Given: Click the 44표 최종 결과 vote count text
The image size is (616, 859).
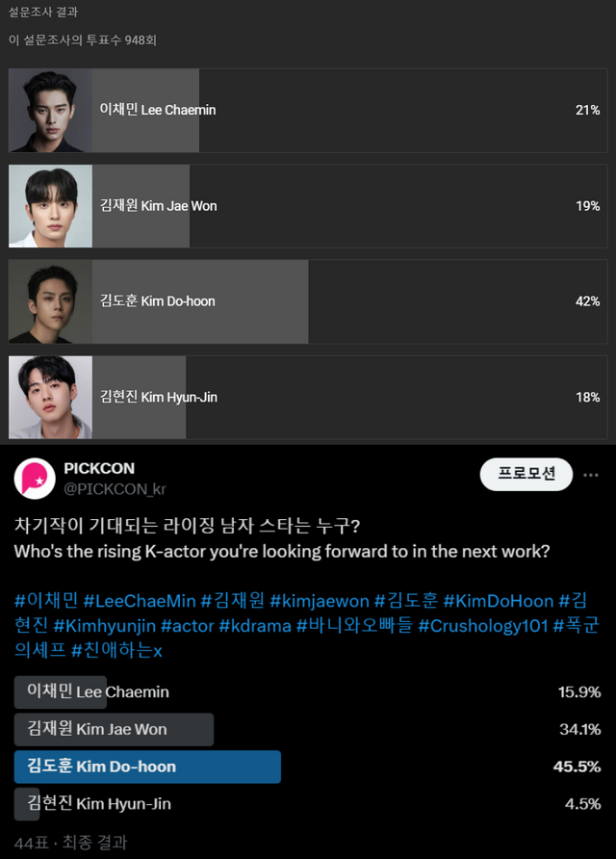Looking at the screenshot, I should click(70, 842).
